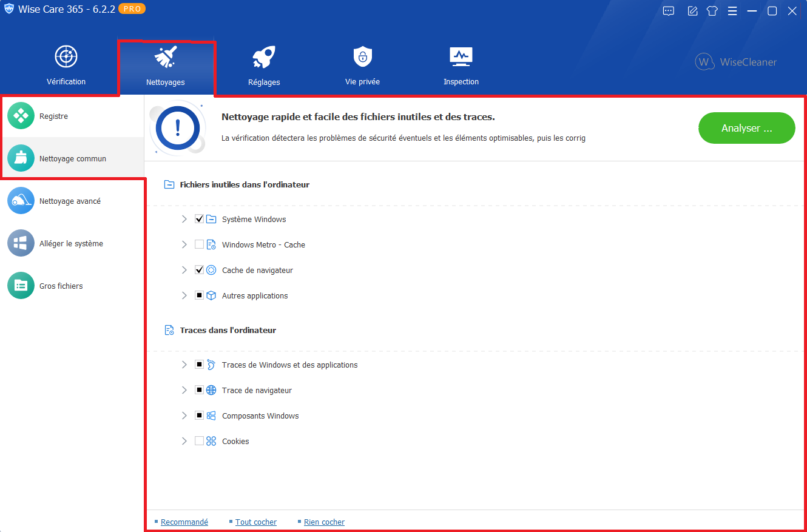
Task: Switch to the Nettoyages tab
Action: 166,67
